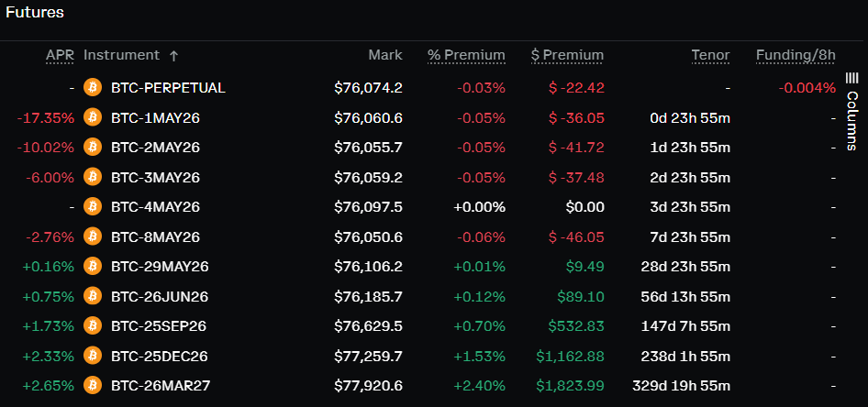
Task: Click the +0.16% APR value
Action: (48, 267)
